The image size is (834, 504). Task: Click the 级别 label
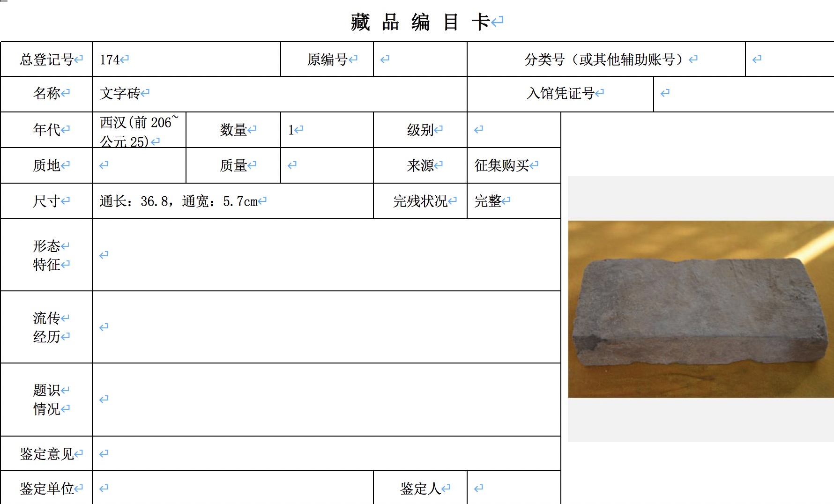pos(420,130)
